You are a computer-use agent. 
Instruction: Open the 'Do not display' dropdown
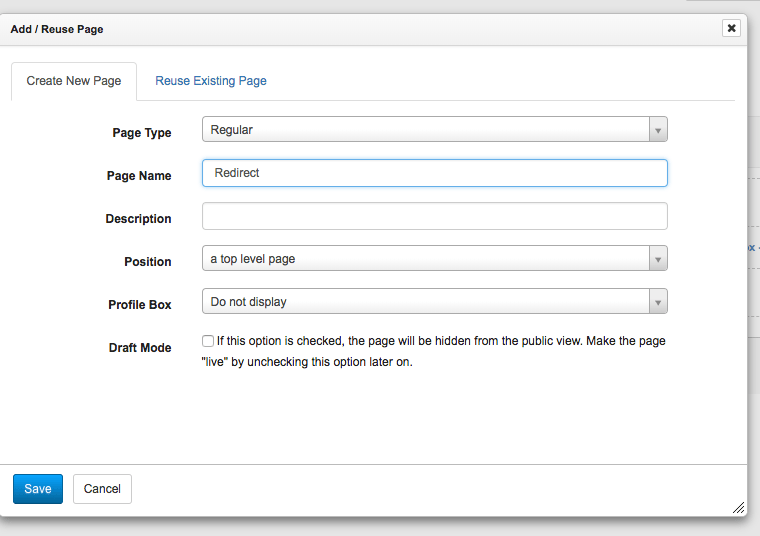[425, 302]
